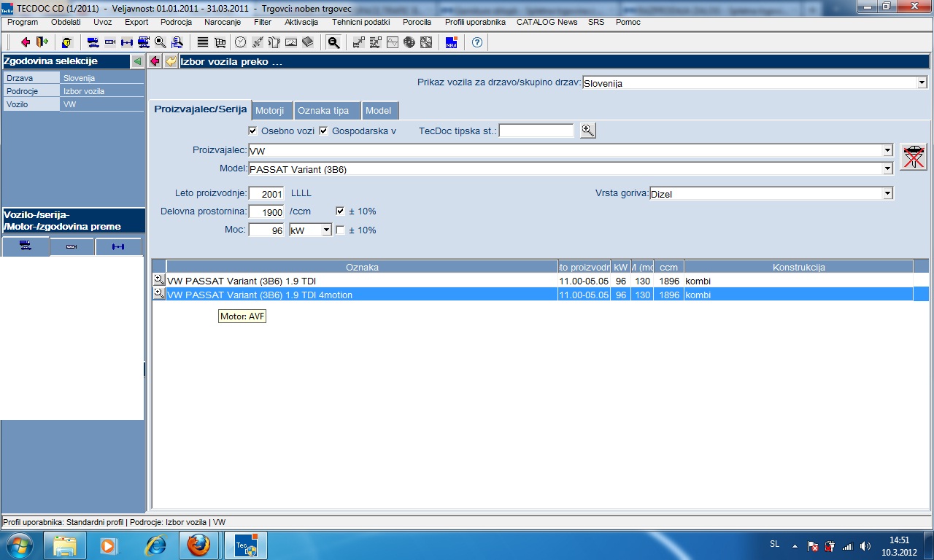Open the Filter menu
Image resolution: width=934 pixels, height=560 pixels.
[x=263, y=22]
